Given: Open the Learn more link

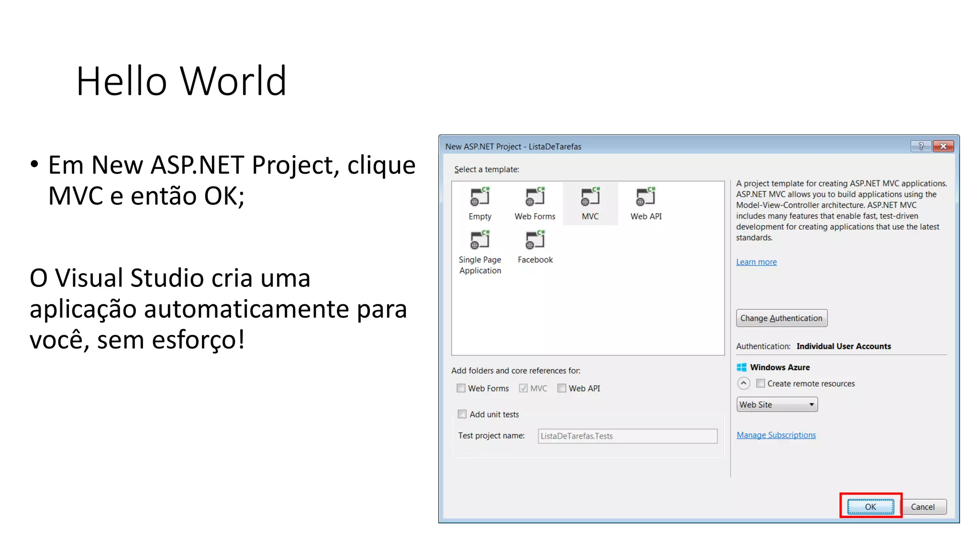Looking at the screenshot, I should point(757,262).
